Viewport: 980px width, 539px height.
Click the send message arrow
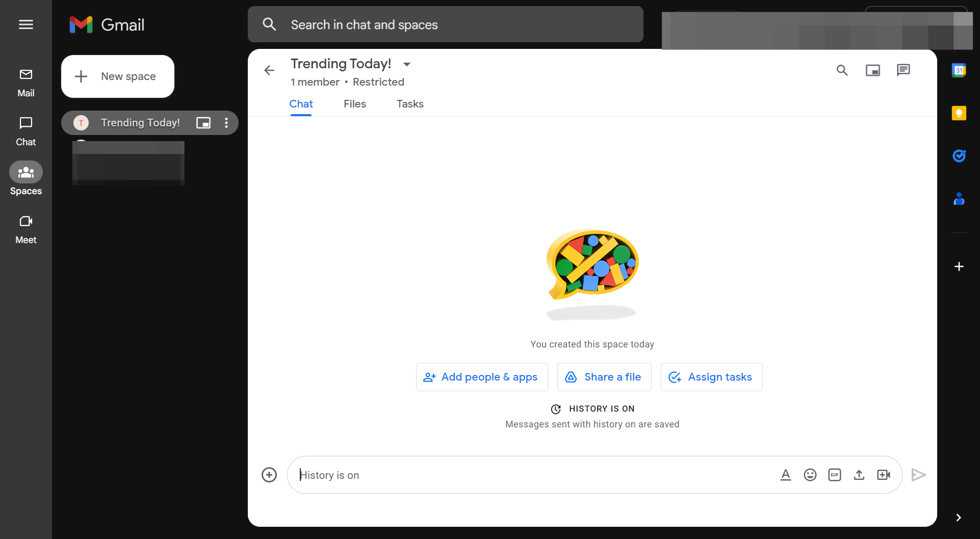click(919, 475)
